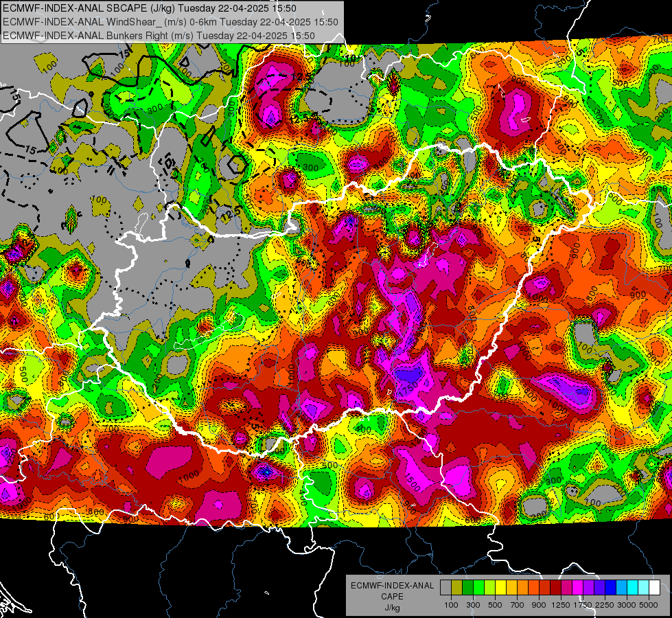Select the dark red swatch in the legend
Image resolution: width=672 pixels, height=618 pixels.
(x=556, y=588)
